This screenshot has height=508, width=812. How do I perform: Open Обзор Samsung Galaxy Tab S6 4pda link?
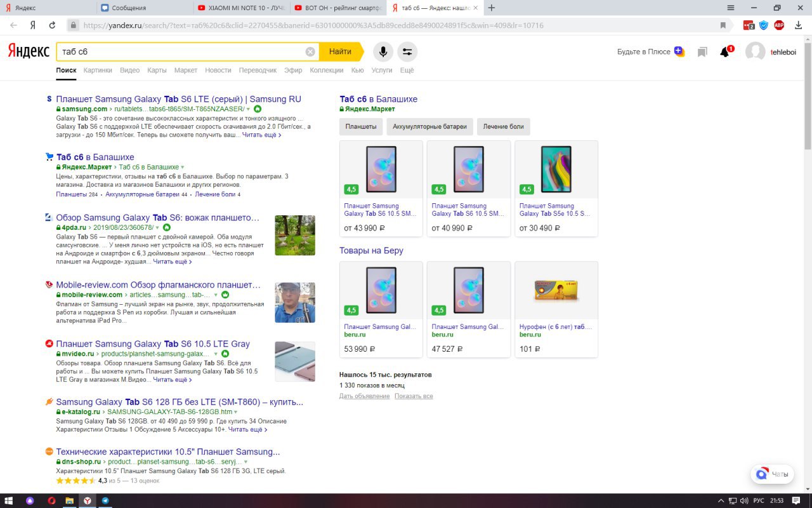click(x=158, y=218)
